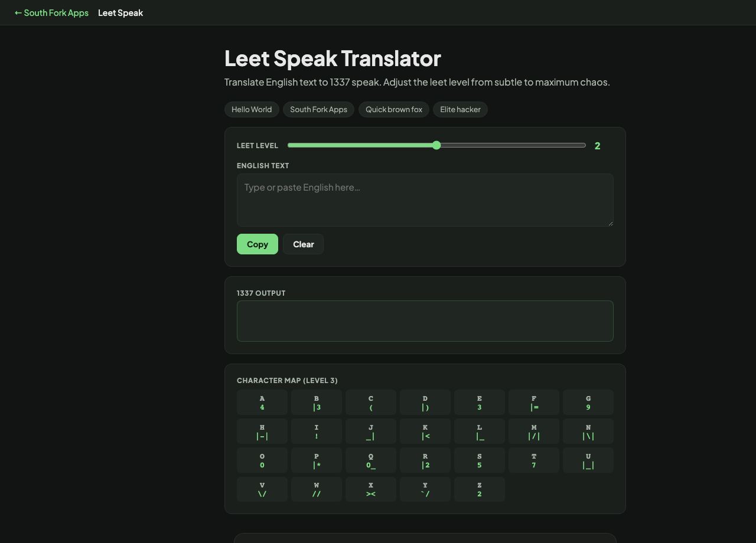Click the Q character map cell
The width and height of the screenshot is (756, 543).
coord(371,460)
